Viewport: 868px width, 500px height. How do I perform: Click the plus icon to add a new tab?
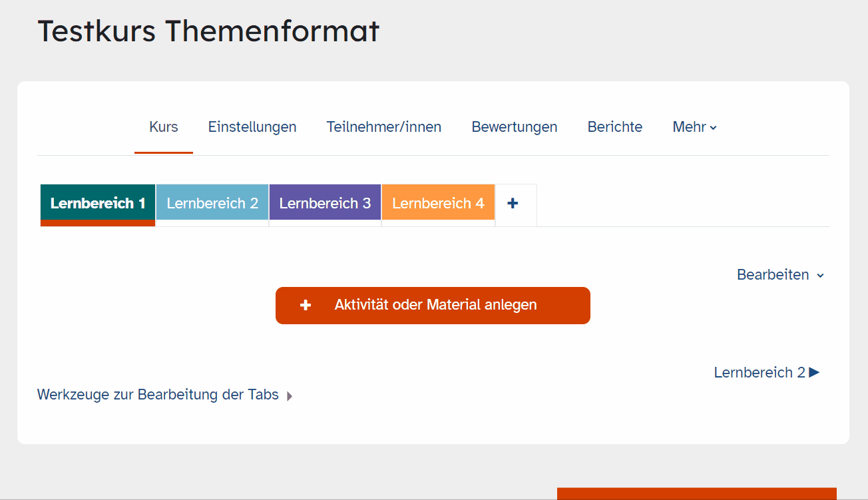pos(514,204)
